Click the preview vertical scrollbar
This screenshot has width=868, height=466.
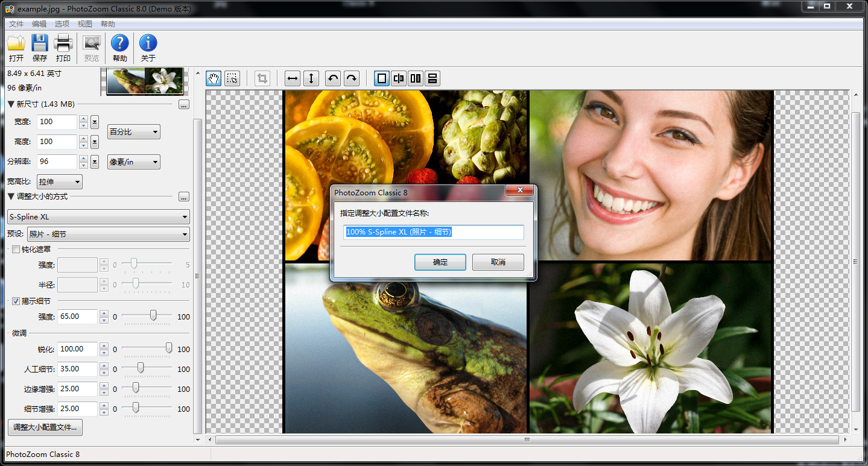tap(855, 262)
